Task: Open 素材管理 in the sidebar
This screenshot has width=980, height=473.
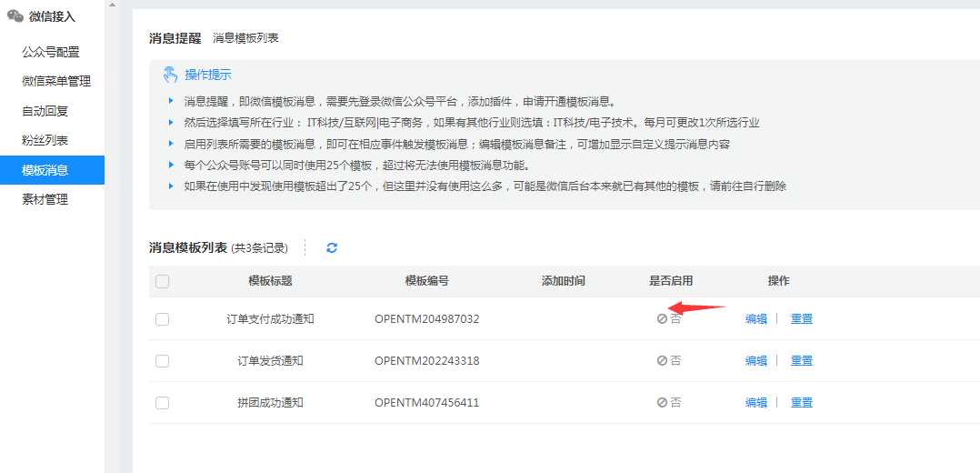Action: 45,199
